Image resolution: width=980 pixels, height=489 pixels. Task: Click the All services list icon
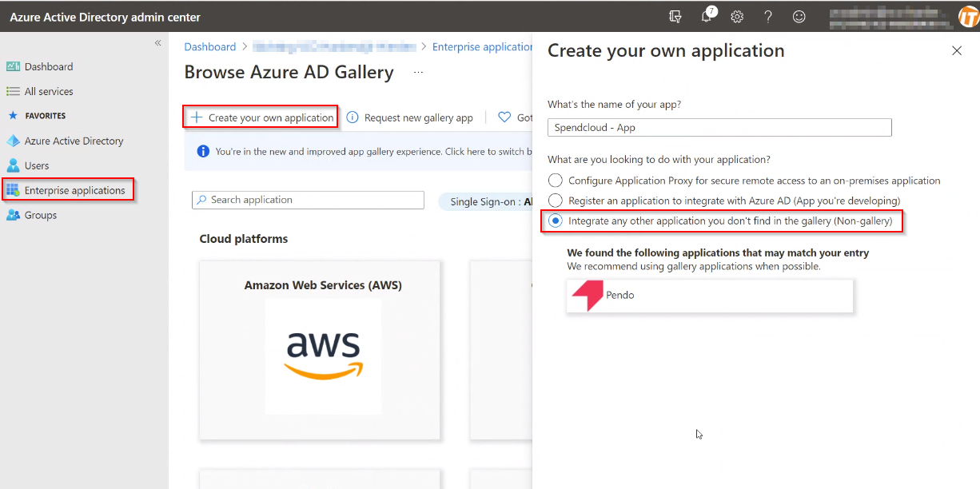[x=13, y=91]
